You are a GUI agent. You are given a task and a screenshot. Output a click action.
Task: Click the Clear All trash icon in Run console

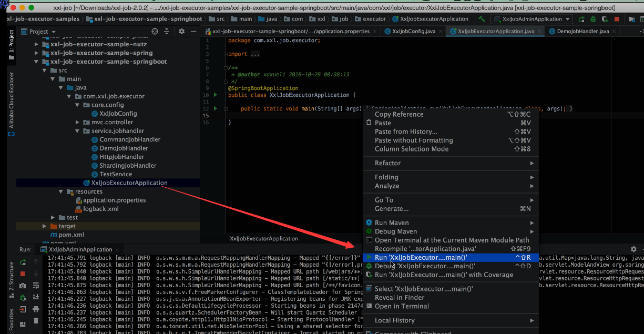pos(36,321)
